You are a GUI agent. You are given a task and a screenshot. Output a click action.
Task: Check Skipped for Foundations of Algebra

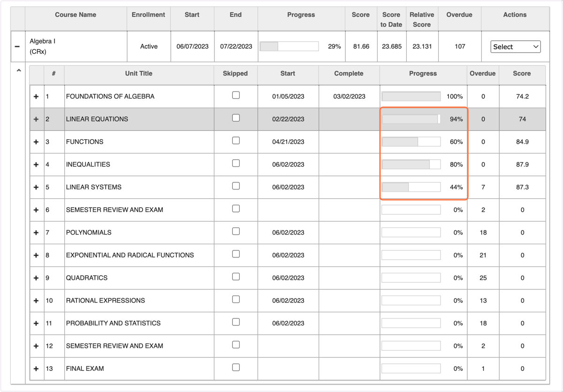(236, 95)
